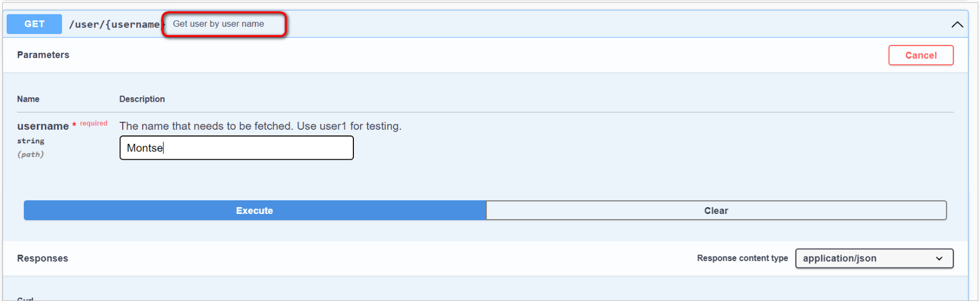Click the Parameters section heading
The width and height of the screenshot is (980, 301).
point(43,55)
